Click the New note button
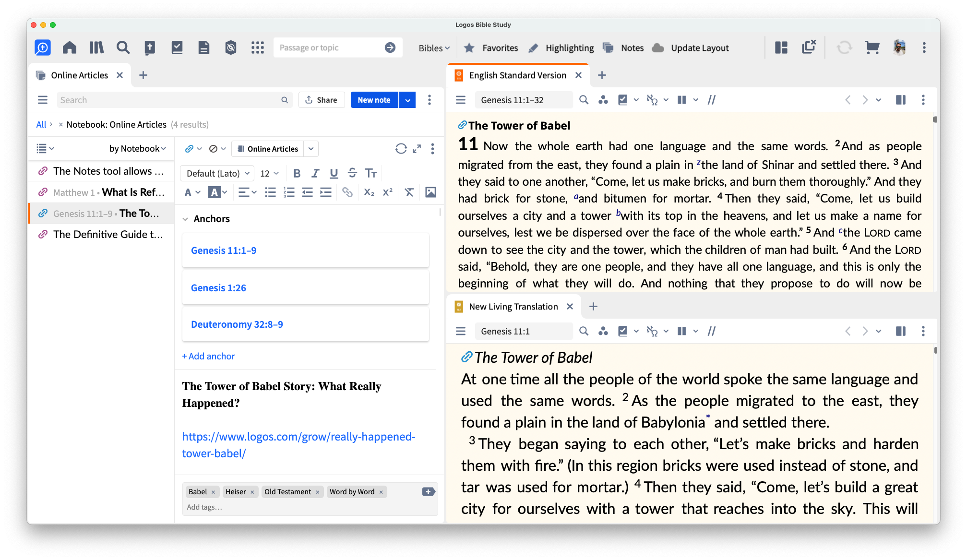Screen dimensions: 967x560 click(x=374, y=100)
